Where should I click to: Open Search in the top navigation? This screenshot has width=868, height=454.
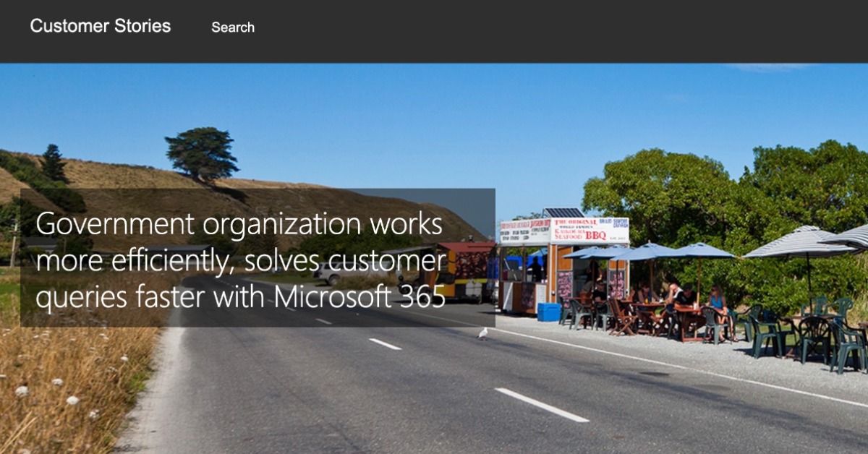[232, 27]
